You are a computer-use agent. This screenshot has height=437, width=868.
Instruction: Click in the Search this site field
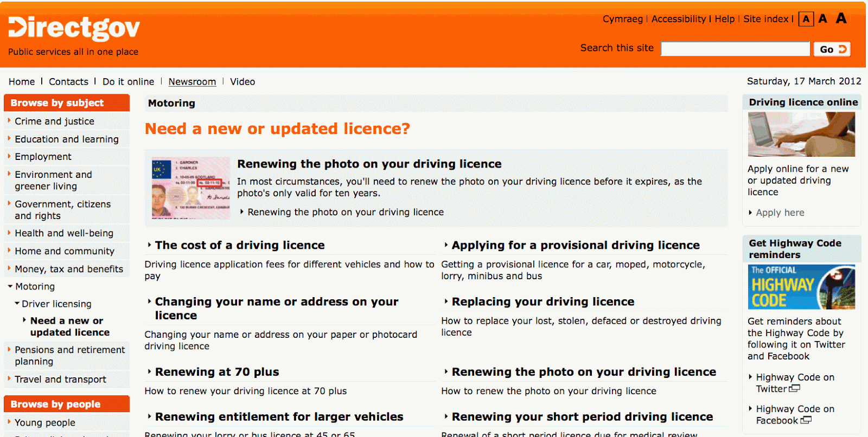[735, 49]
